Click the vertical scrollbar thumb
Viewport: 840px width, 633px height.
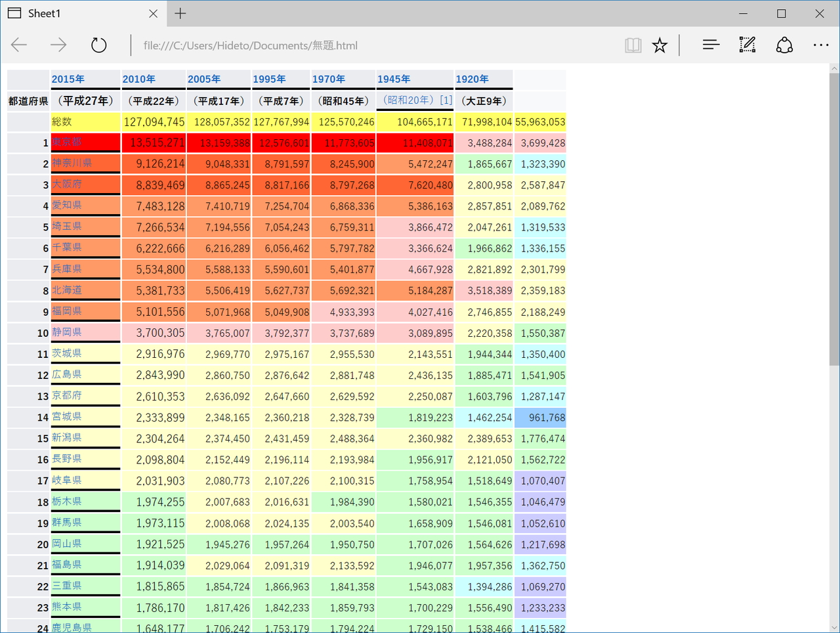(x=834, y=219)
